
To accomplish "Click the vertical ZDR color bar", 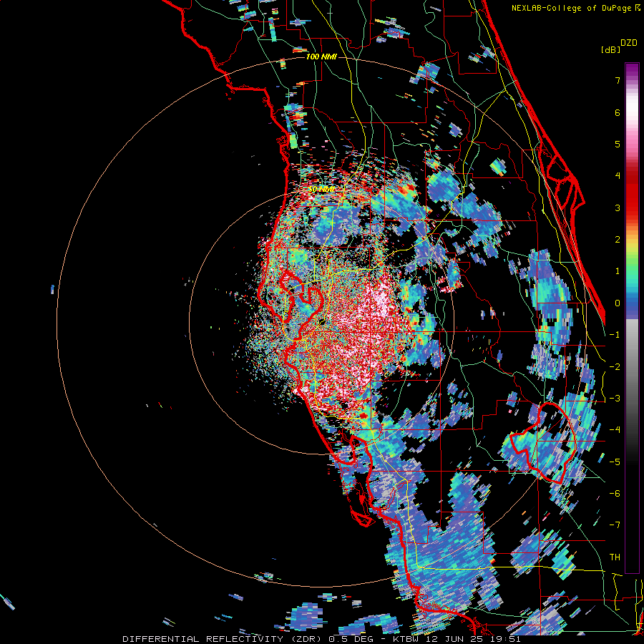I will pyautogui.click(x=632, y=318).
